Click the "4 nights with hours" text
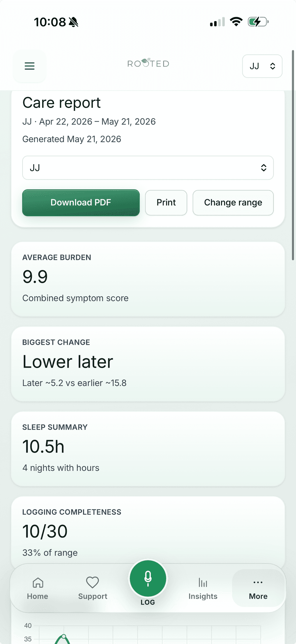 [x=61, y=468]
